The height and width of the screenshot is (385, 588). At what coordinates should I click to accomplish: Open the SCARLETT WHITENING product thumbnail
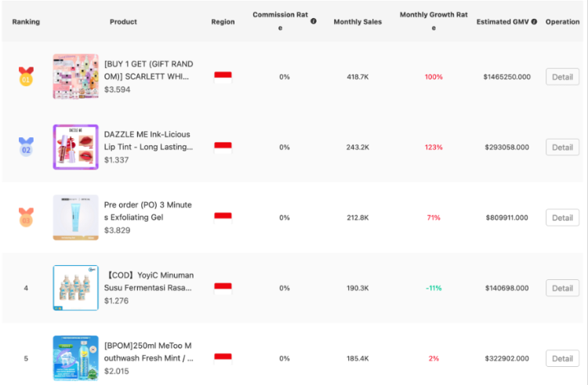(75, 77)
